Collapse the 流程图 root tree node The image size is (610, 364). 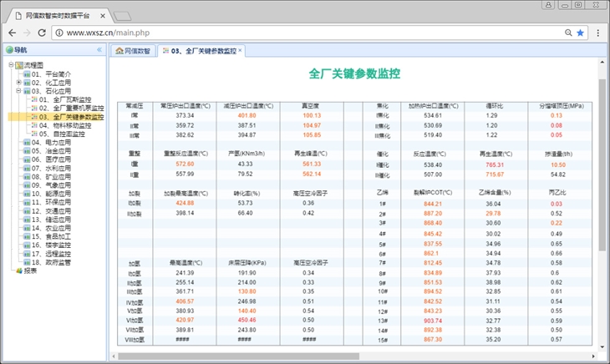click(x=11, y=65)
